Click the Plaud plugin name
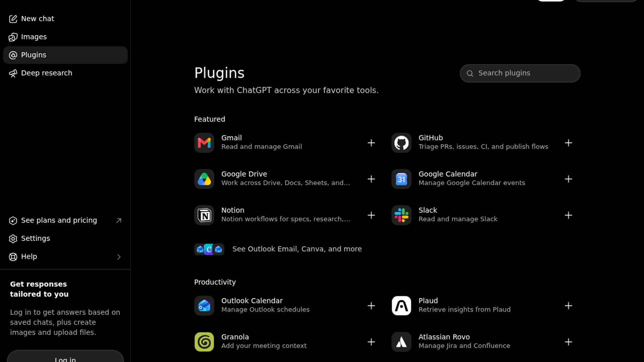The image size is (644, 362). coord(428,301)
